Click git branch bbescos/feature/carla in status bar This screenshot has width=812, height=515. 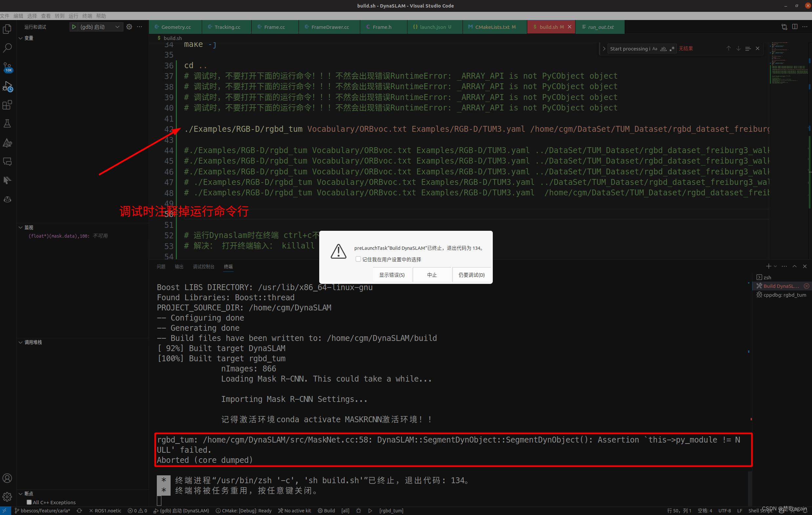tap(43, 511)
